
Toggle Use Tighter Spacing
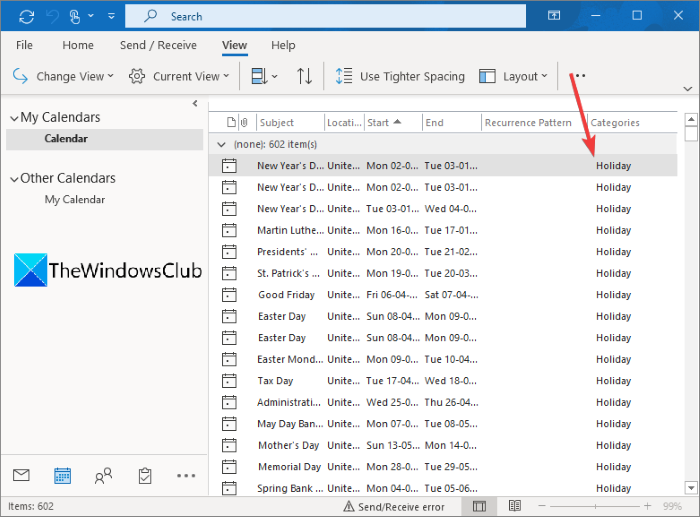point(400,76)
